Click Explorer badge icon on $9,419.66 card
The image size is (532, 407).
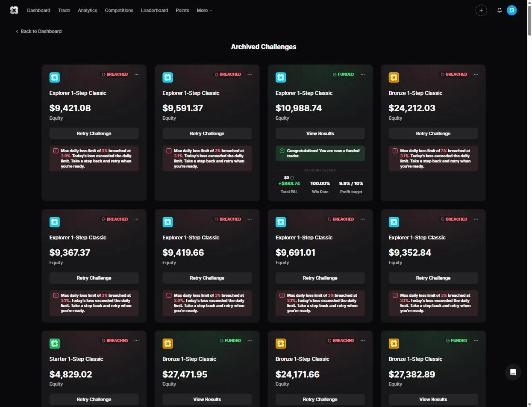[168, 222]
